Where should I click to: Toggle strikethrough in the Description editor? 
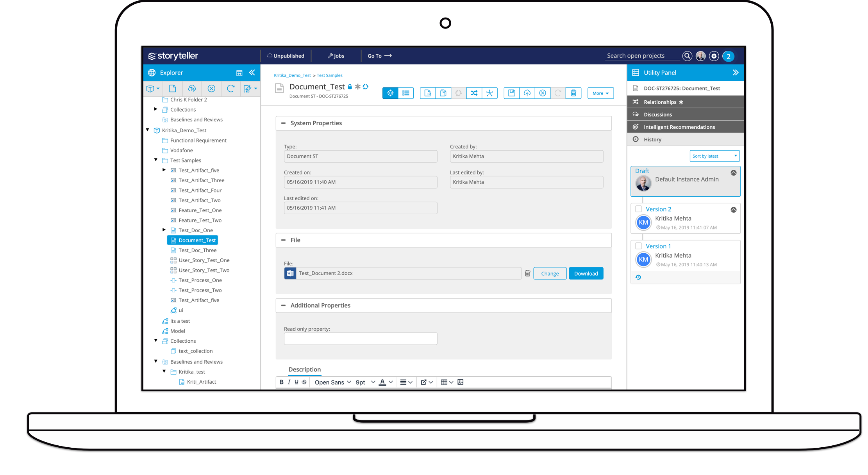click(x=304, y=382)
